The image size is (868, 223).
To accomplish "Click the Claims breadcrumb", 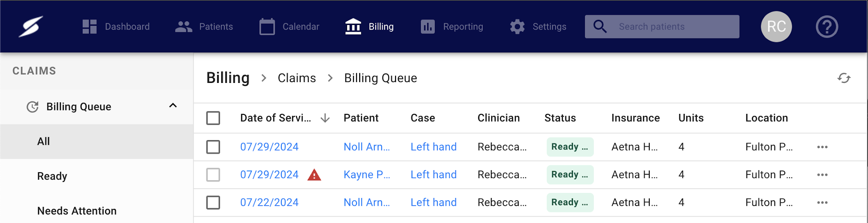I will click(297, 78).
